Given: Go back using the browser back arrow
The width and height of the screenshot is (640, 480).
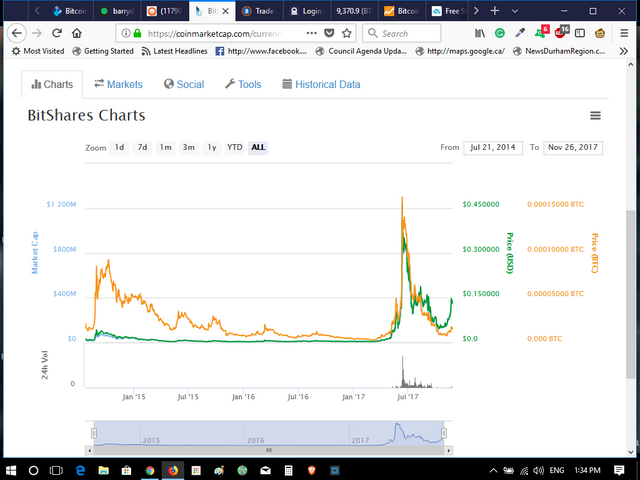Looking at the screenshot, I should (16, 33).
